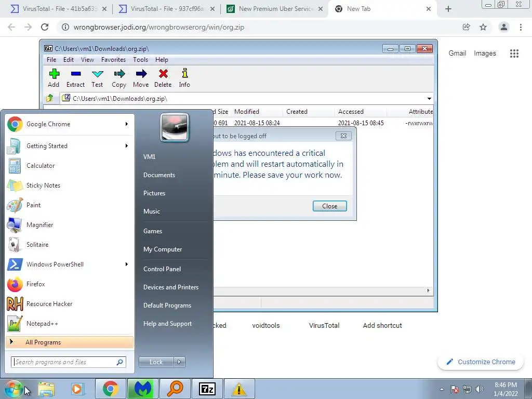
Task: Click the Search programs and files box
Action: 69,362
